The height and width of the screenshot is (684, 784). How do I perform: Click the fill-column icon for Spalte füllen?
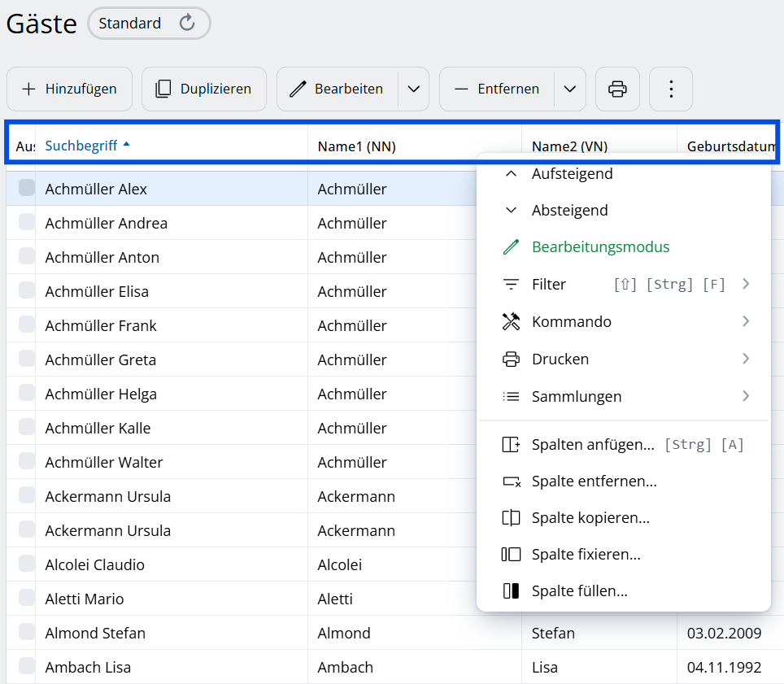pos(511,591)
